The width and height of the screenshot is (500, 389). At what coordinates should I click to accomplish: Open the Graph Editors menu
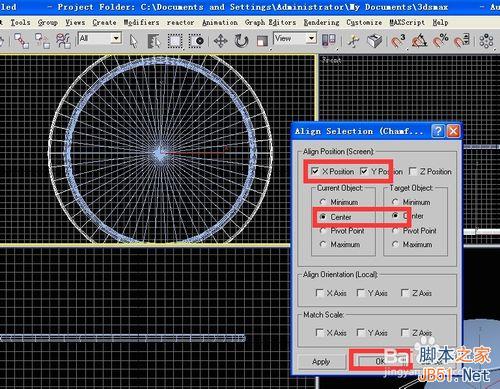coord(270,22)
